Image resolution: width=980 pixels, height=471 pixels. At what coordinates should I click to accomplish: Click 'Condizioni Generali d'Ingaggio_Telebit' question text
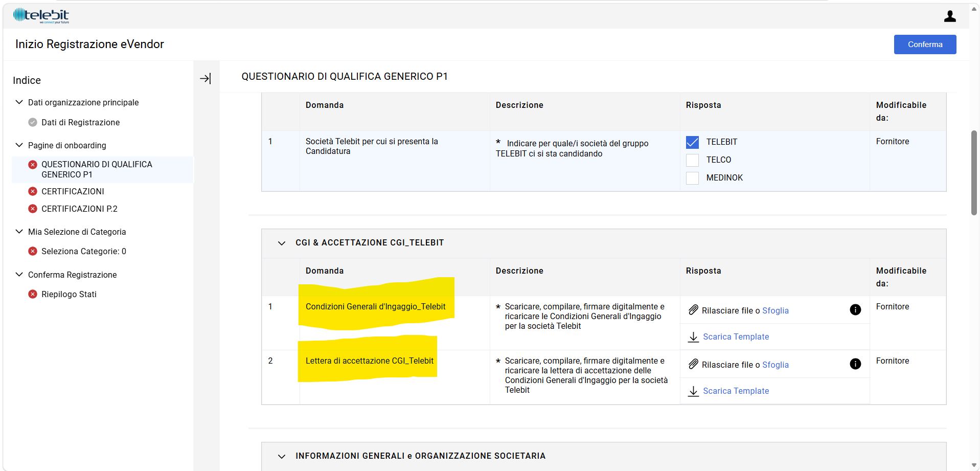pyautogui.click(x=376, y=306)
